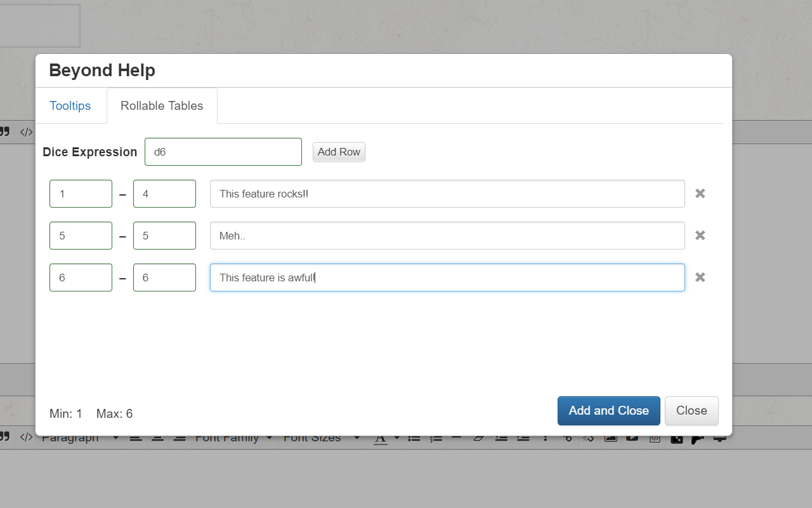Viewport: 812px width, 508px height.
Task: Delete the "This feature rocks!!" row
Action: (x=700, y=194)
